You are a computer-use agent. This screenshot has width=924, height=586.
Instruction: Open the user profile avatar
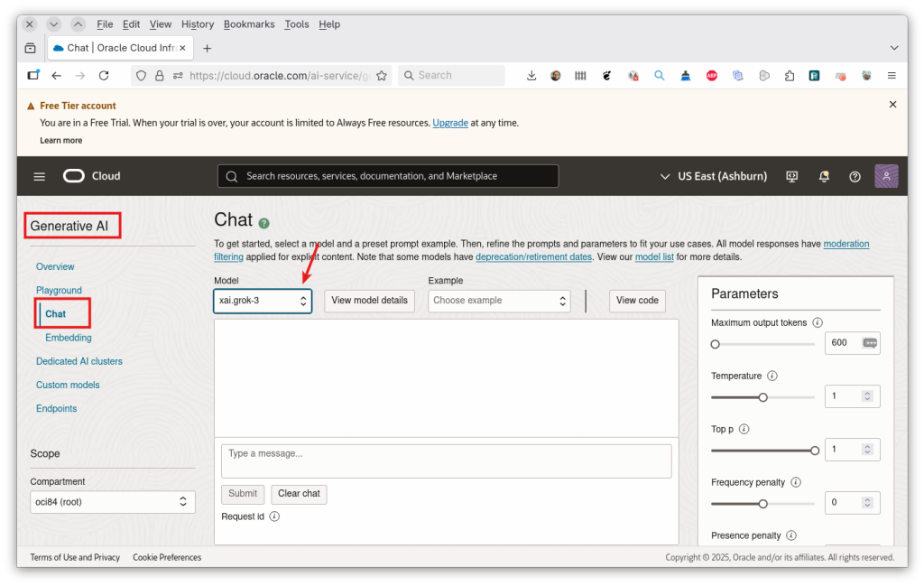[886, 176]
